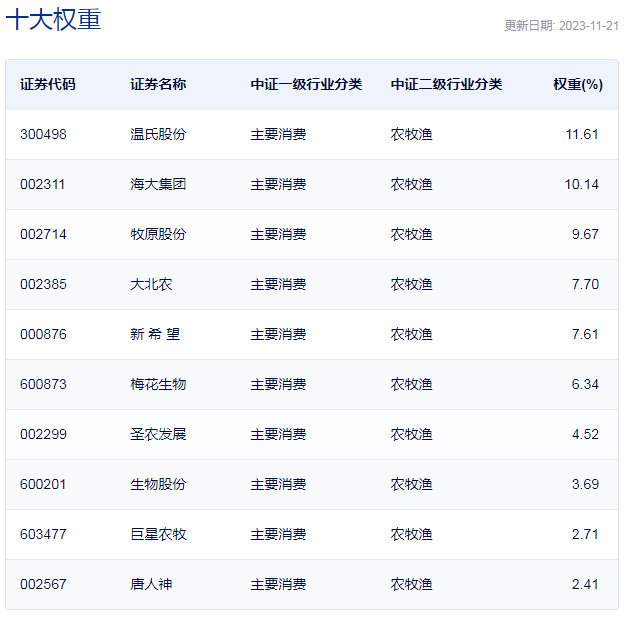
Task: Click 主要消费 in the 温氏股份 row
Action: pos(278,134)
